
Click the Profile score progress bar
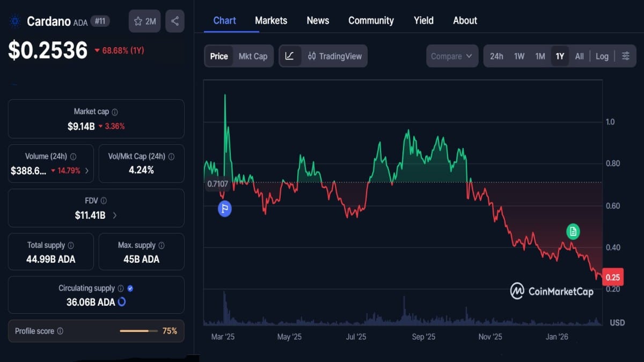click(138, 331)
